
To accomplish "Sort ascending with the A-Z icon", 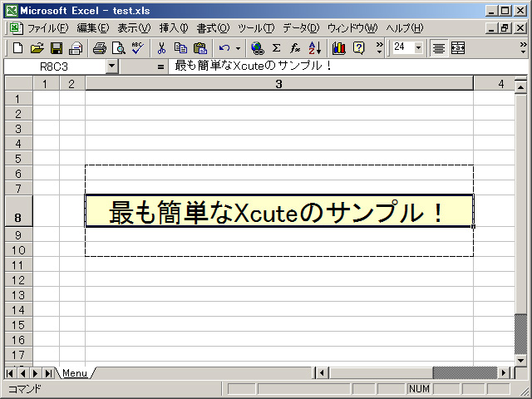I will tap(314, 48).
